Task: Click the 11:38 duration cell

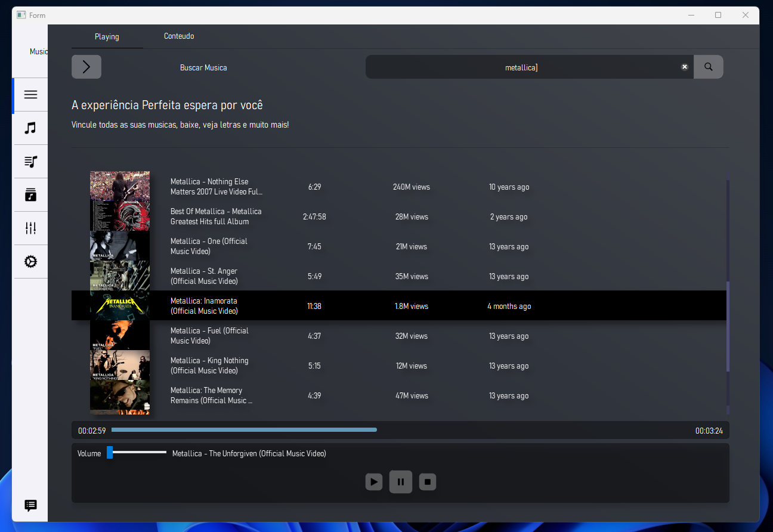Action: (x=314, y=306)
